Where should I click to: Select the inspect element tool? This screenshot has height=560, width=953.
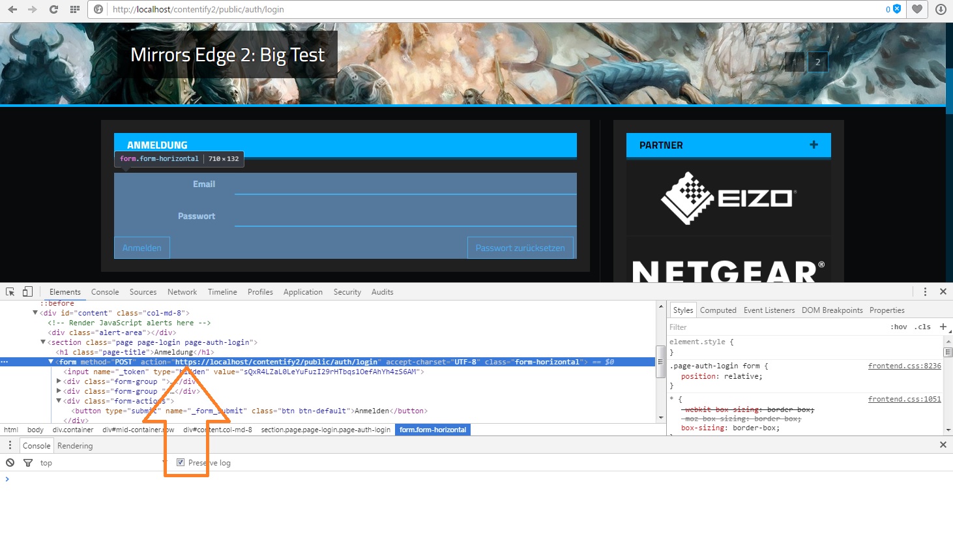pyautogui.click(x=9, y=291)
